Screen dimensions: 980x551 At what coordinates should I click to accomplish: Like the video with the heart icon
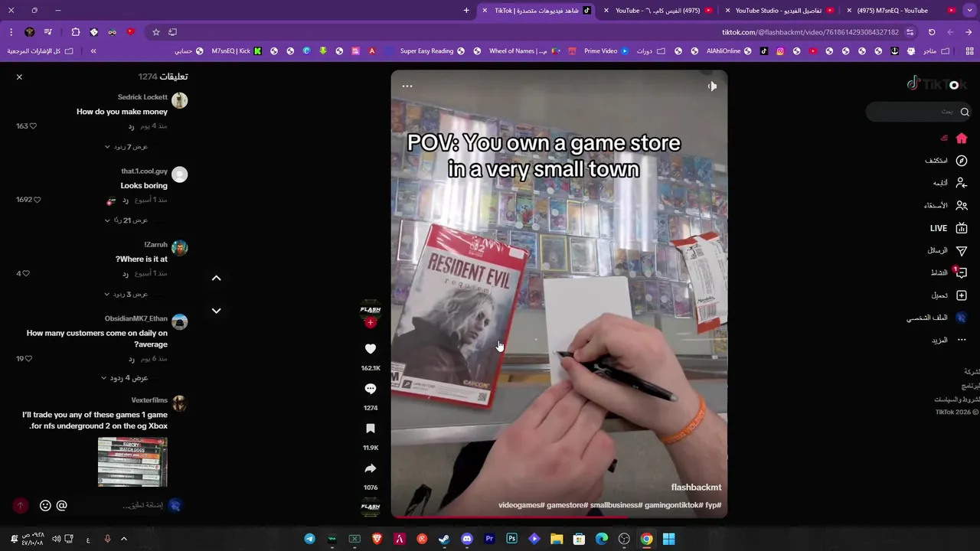click(x=371, y=349)
